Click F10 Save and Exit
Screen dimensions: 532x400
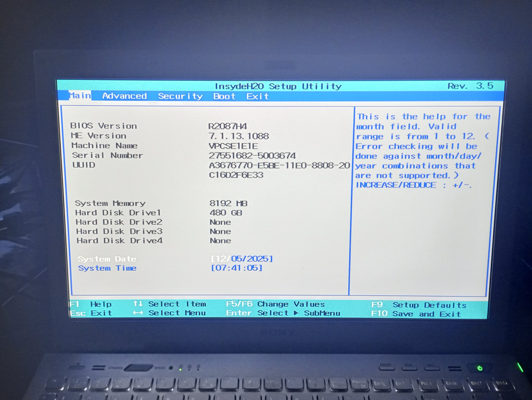click(416, 314)
